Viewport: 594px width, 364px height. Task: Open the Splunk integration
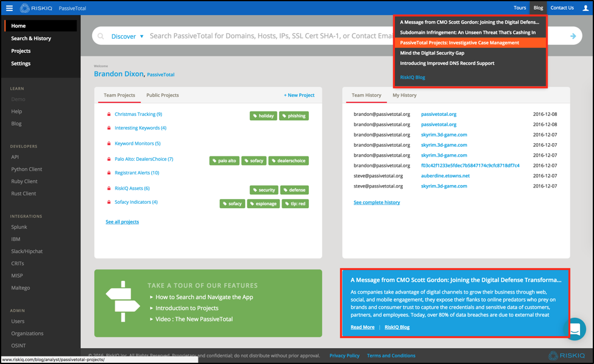pos(19,227)
